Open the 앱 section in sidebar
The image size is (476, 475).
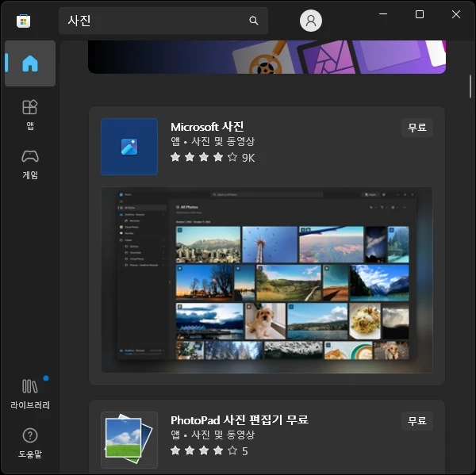tap(30, 115)
